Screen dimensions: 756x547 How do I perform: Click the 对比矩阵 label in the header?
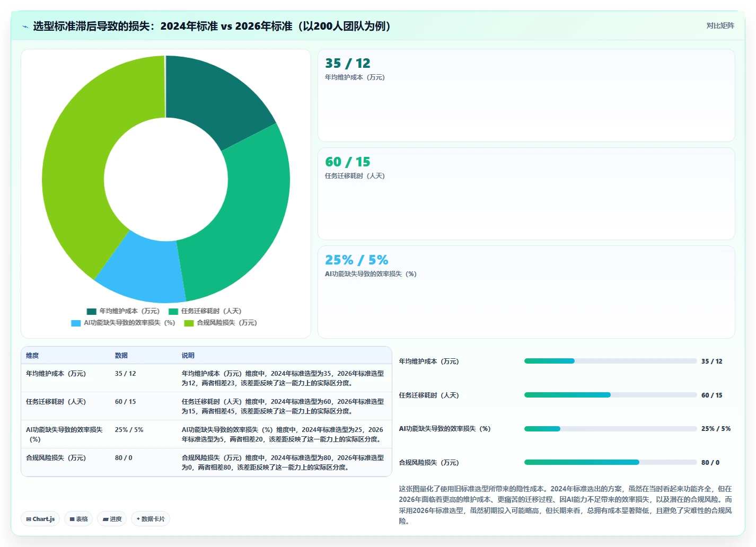click(720, 26)
